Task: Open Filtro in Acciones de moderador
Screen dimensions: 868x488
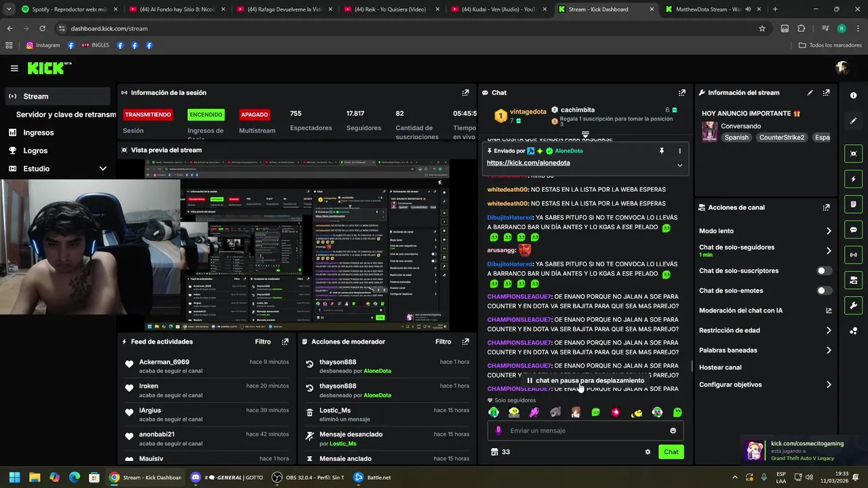Action: pyautogui.click(x=443, y=342)
